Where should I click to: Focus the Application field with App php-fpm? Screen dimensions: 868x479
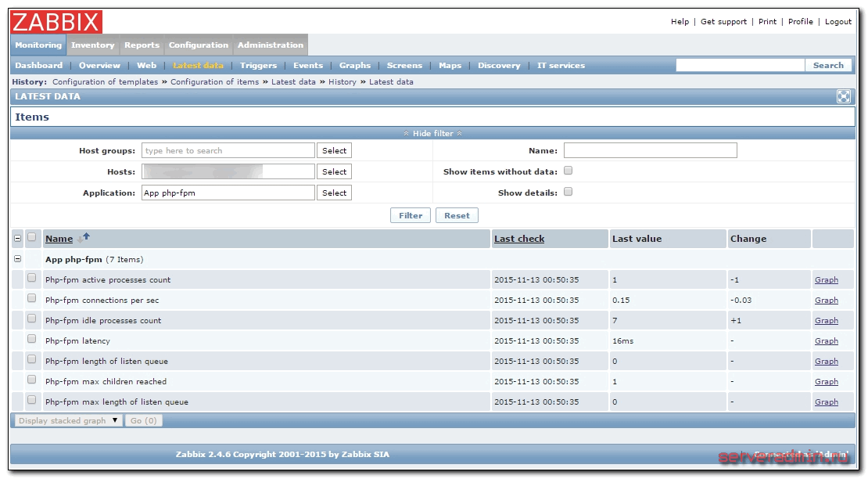tap(228, 193)
